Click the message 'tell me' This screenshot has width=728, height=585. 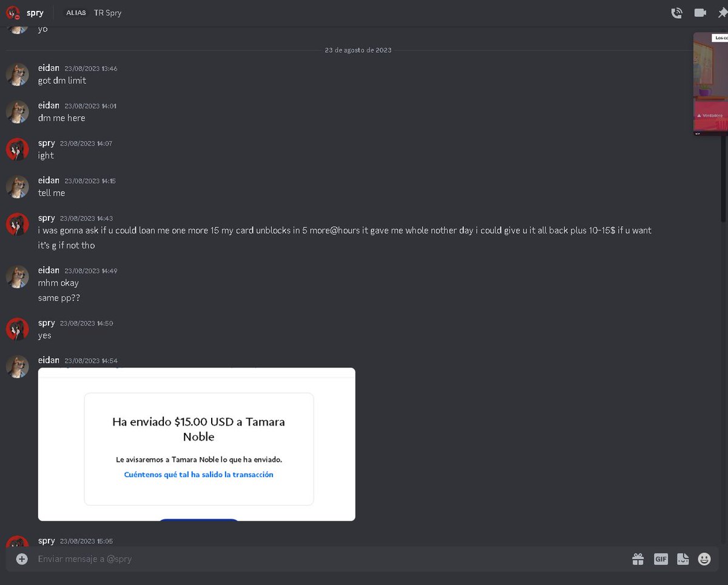coord(51,193)
